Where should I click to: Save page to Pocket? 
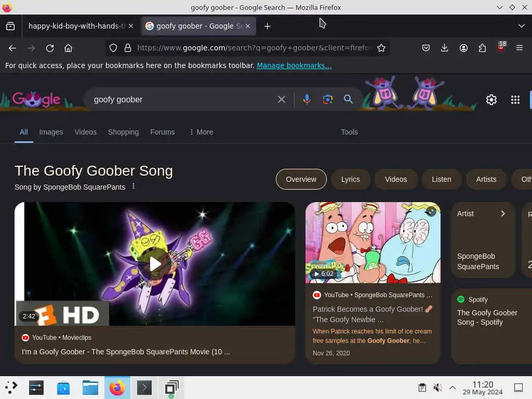(x=426, y=48)
